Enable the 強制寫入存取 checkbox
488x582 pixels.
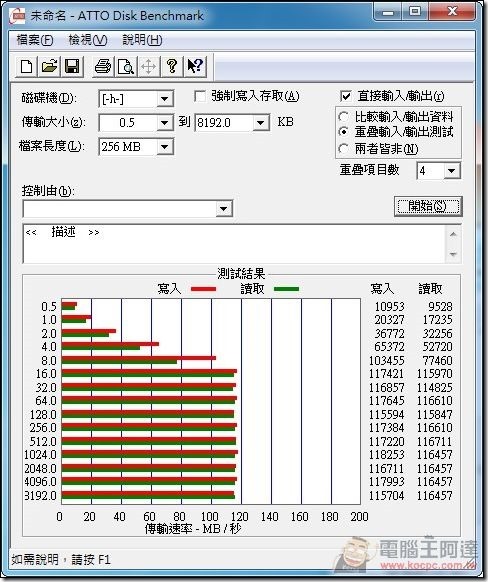click(x=200, y=97)
